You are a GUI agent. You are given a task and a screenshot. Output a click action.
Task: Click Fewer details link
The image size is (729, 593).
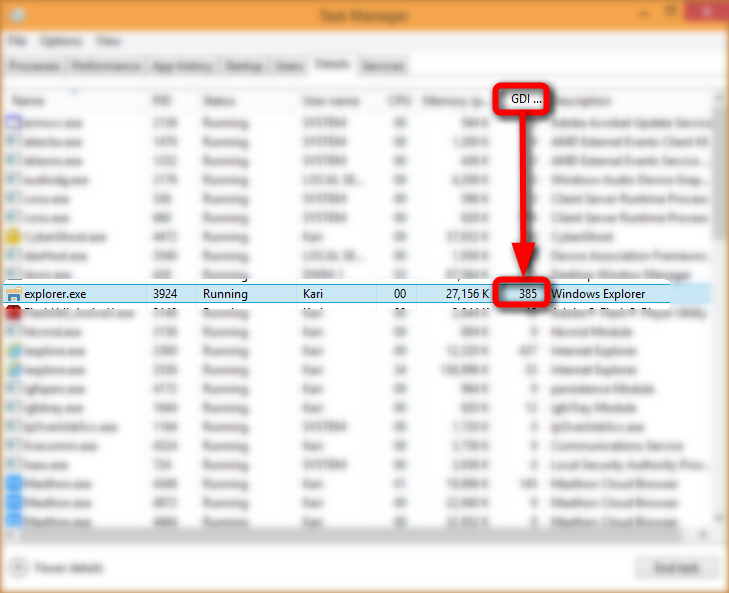(69, 568)
